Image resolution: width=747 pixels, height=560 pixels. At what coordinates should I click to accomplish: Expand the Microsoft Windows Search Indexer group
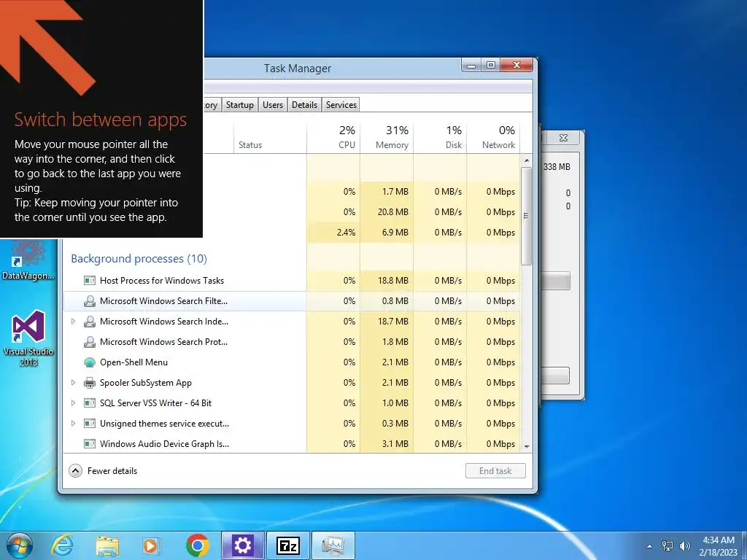point(74,322)
